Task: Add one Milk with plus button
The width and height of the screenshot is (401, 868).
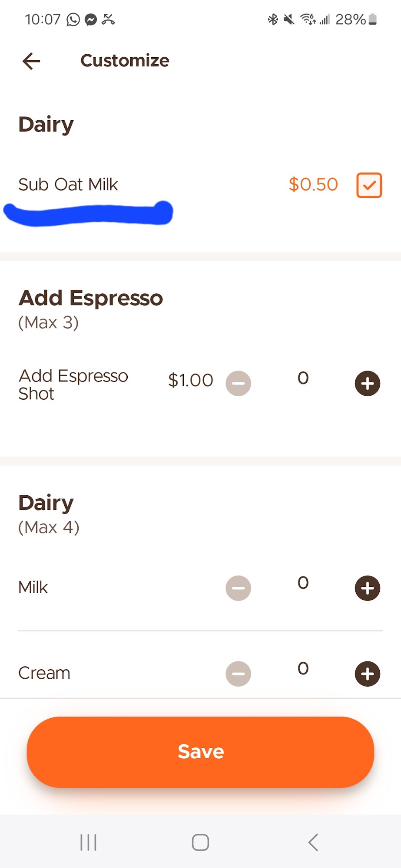Action: tap(367, 588)
